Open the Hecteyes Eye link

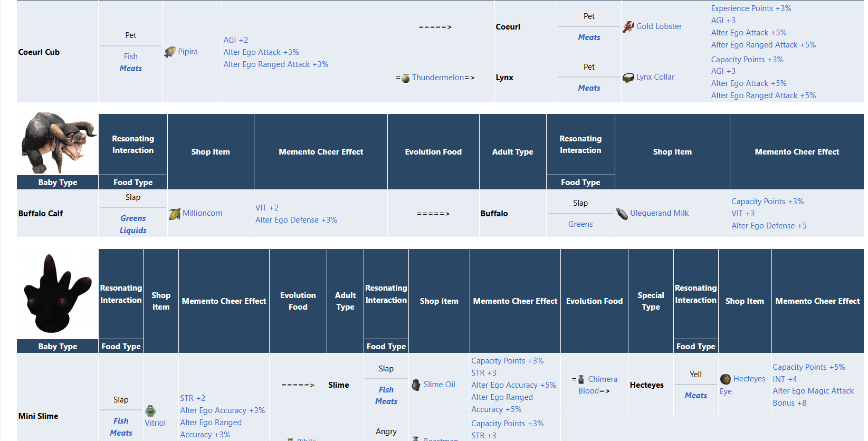click(x=743, y=385)
